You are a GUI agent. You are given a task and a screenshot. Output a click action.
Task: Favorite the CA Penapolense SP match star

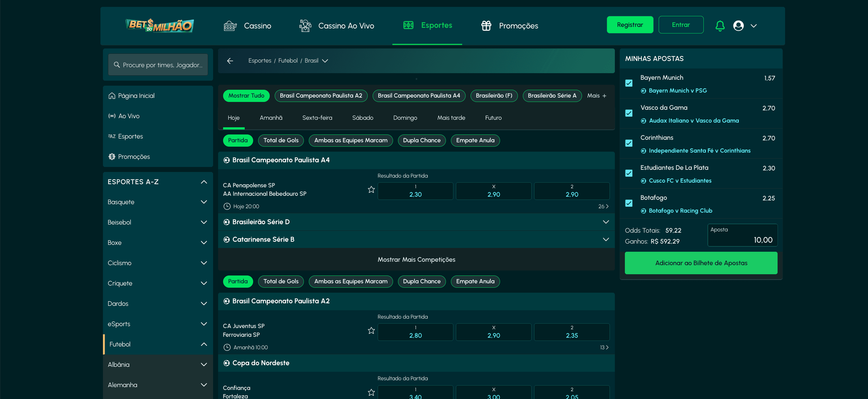tap(371, 189)
